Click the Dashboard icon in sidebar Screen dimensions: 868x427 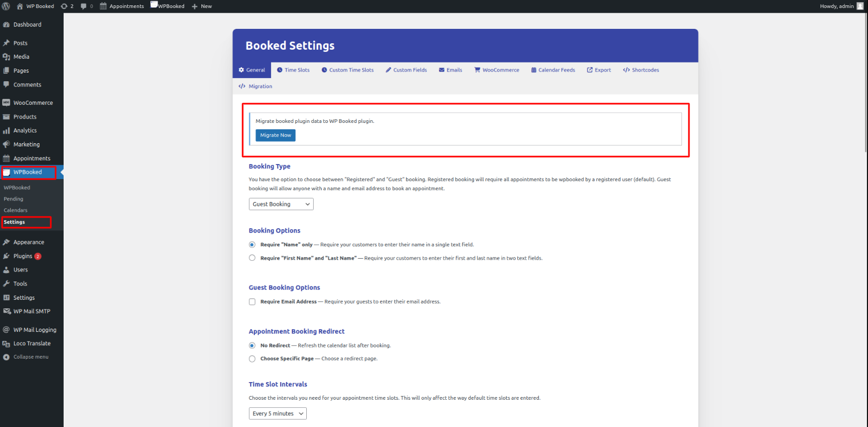coord(6,25)
